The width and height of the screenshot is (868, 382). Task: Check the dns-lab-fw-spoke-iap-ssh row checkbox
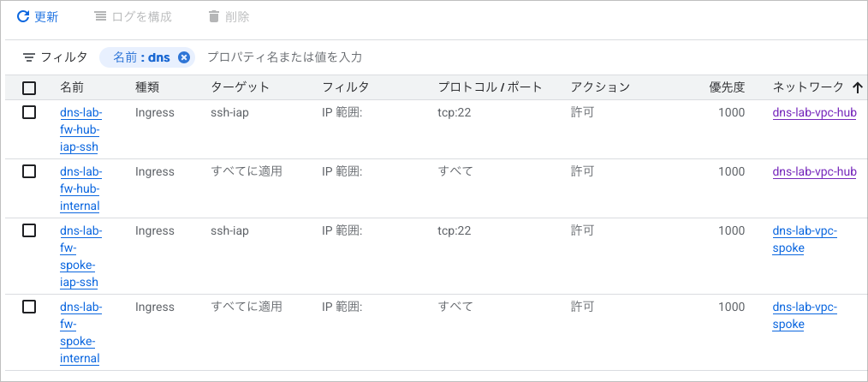[29, 230]
